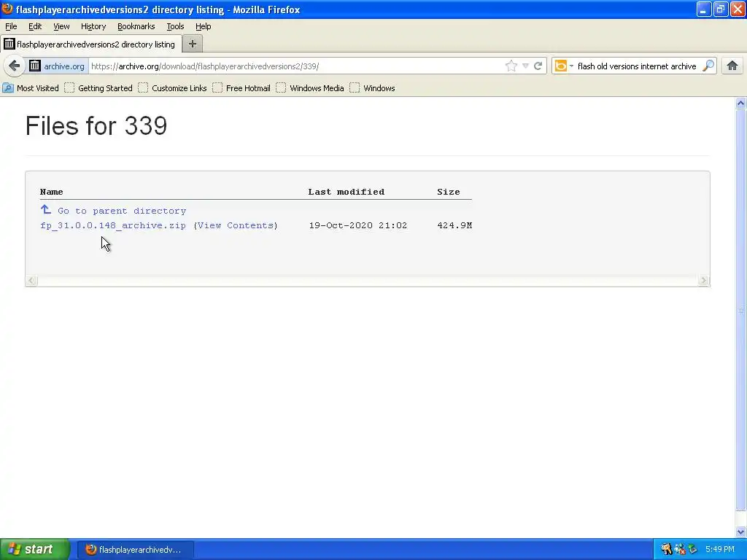Open the Getting Started bookmark

[x=98, y=88]
